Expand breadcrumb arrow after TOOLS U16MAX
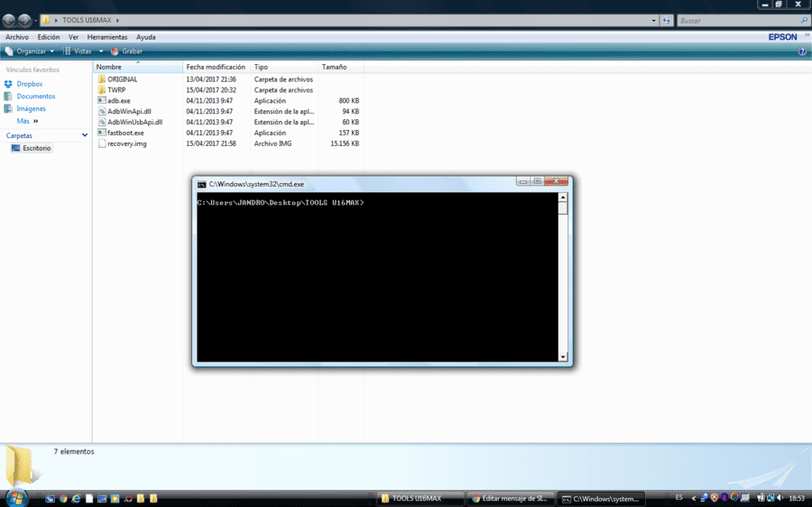 click(x=117, y=20)
